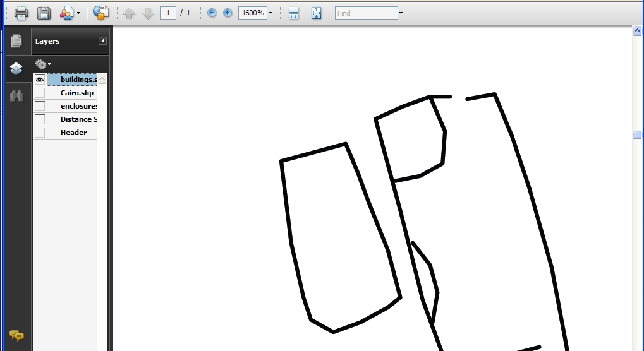Zoom in with the plus button
The height and width of the screenshot is (351, 644).
228,13
